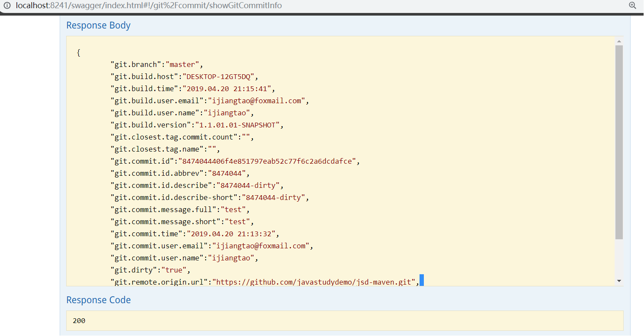Click the "git.commit.message.short" key
644x336 pixels.
point(166,222)
